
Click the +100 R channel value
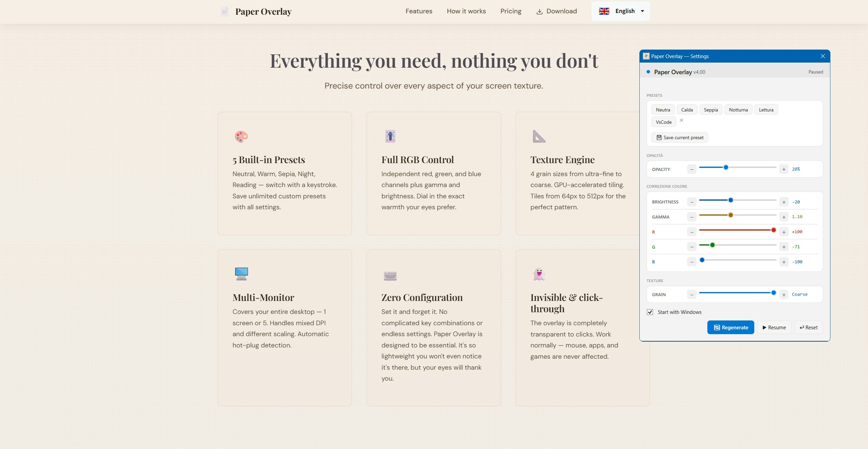pyautogui.click(x=797, y=232)
